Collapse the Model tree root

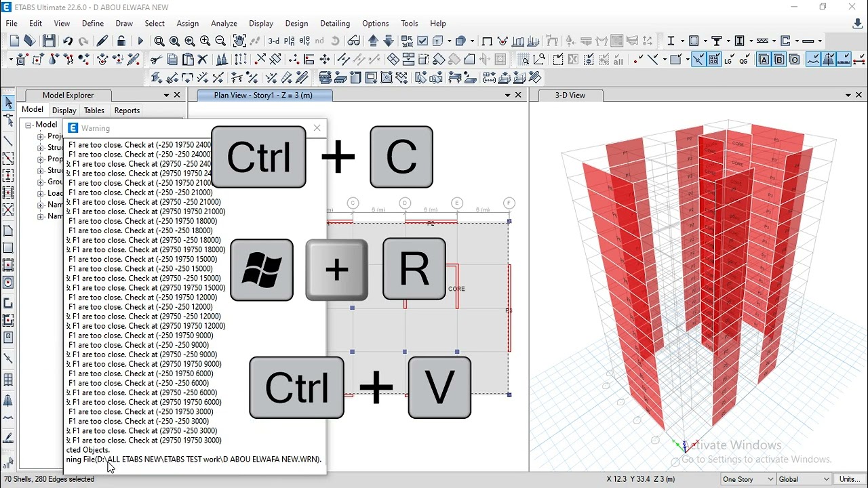pyautogui.click(x=29, y=125)
